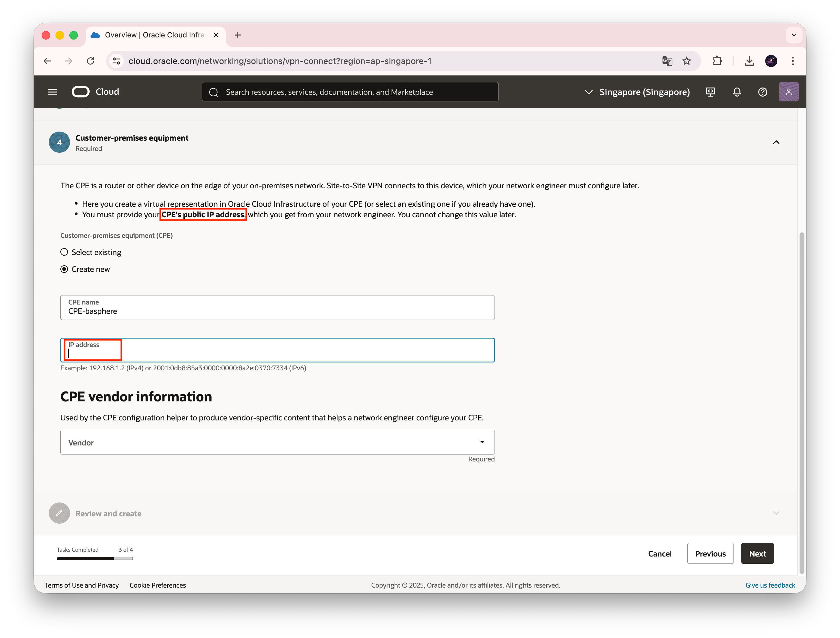Screen dimensions: 840x638
Task: Open the notifications bell icon
Action: tap(737, 92)
